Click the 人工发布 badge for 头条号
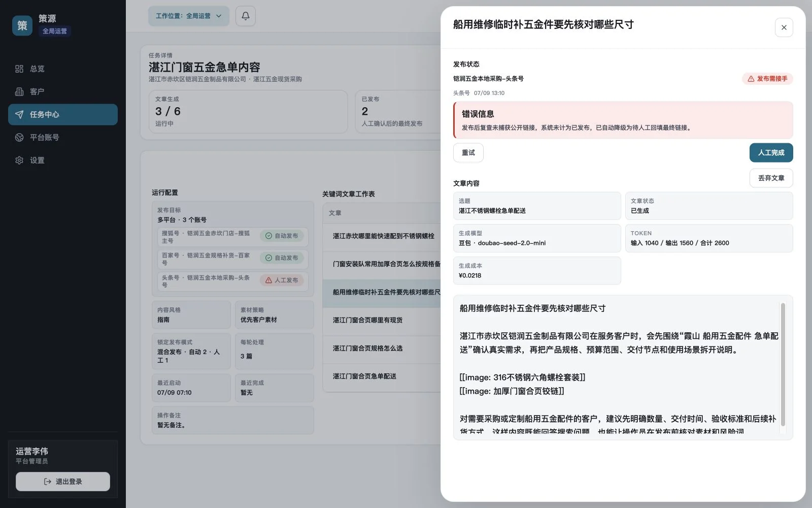The width and height of the screenshot is (812, 508). point(282,280)
